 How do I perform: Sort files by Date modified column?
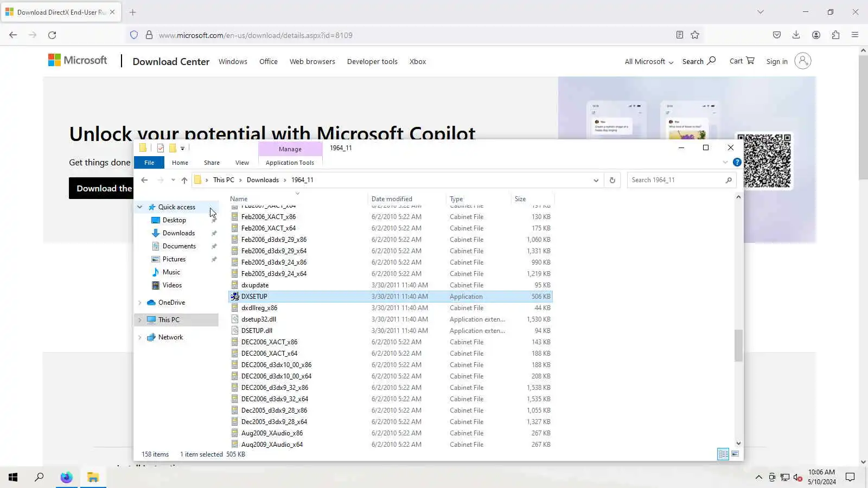tap(406, 199)
